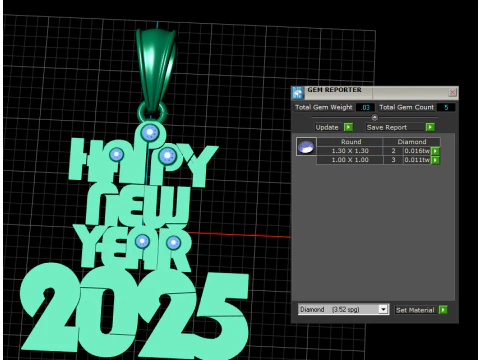Click the Total Gem Count label
The width and height of the screenshot is (480, 360).
(x=406, y=107)
